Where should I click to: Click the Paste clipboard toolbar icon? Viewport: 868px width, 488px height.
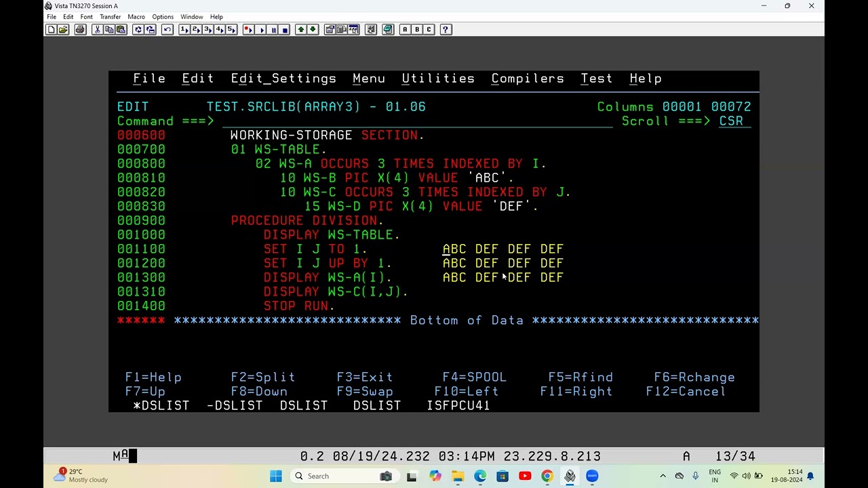tap(121, 30)
